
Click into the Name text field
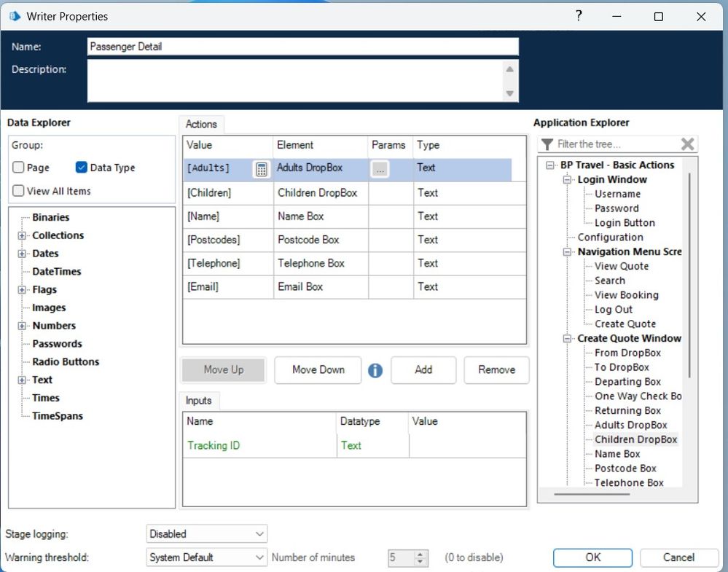(302, 47)
